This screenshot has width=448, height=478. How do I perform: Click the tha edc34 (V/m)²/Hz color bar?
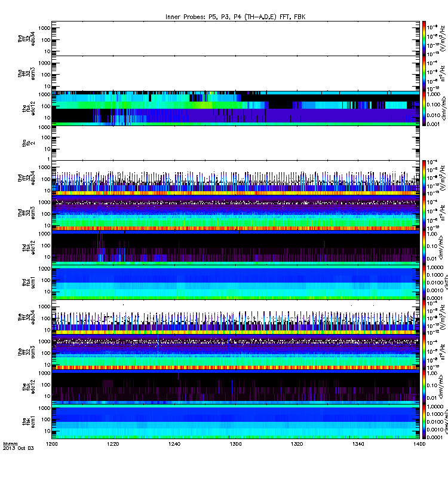[424, 38]
